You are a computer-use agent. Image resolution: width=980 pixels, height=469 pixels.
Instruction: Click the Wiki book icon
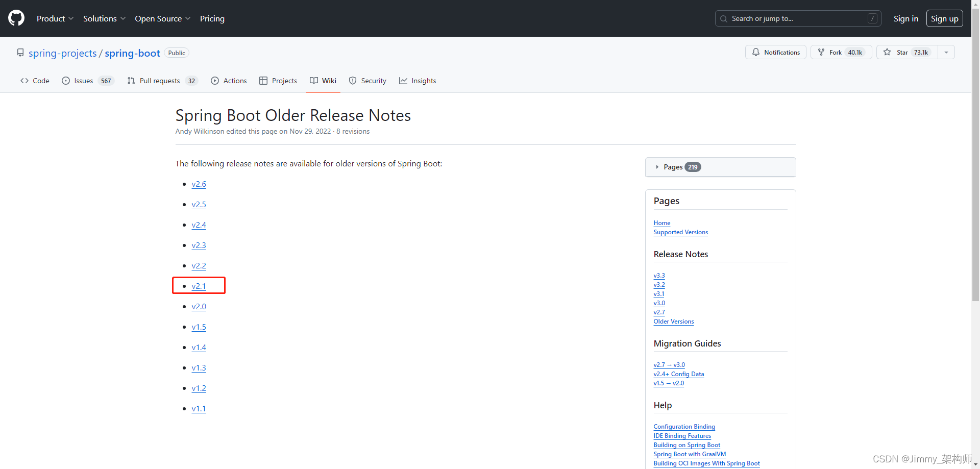pyautogui.click(x=314, y=81)
